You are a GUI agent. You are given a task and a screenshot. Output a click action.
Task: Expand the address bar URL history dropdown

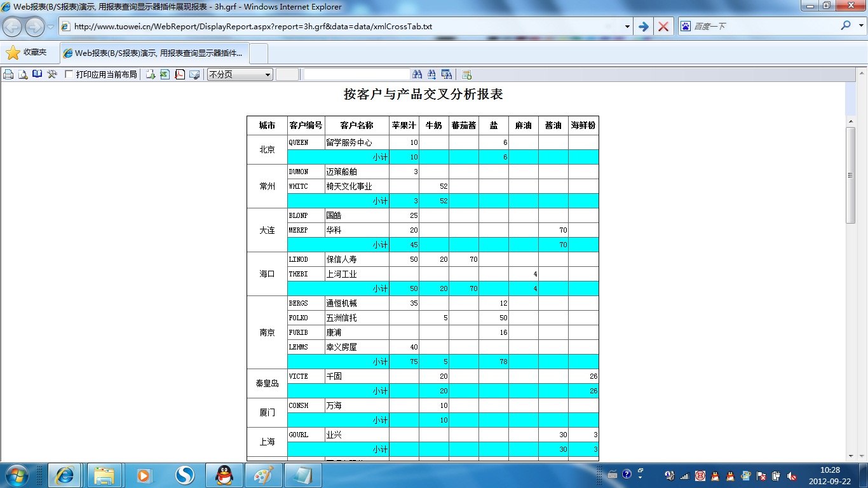click(x=627, y=27)
